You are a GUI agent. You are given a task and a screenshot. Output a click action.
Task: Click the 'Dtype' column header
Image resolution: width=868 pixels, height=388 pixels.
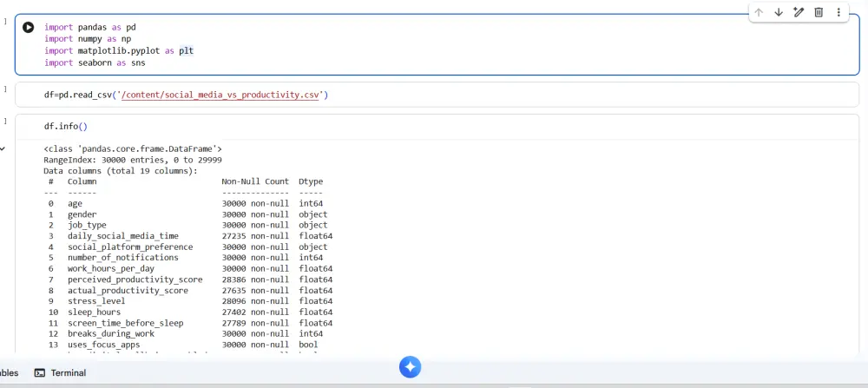[311, 181]
